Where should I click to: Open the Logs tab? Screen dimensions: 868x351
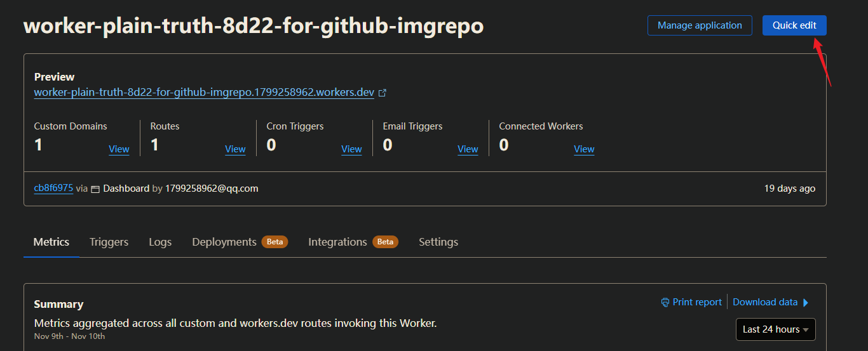[x=160, y=242]
